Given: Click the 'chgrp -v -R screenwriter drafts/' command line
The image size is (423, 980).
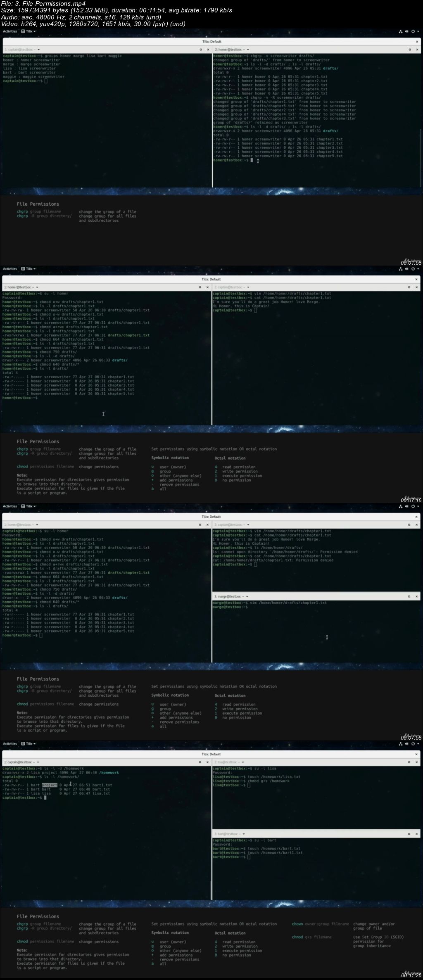Looking at the screenshot, I should tap(267, 97).
